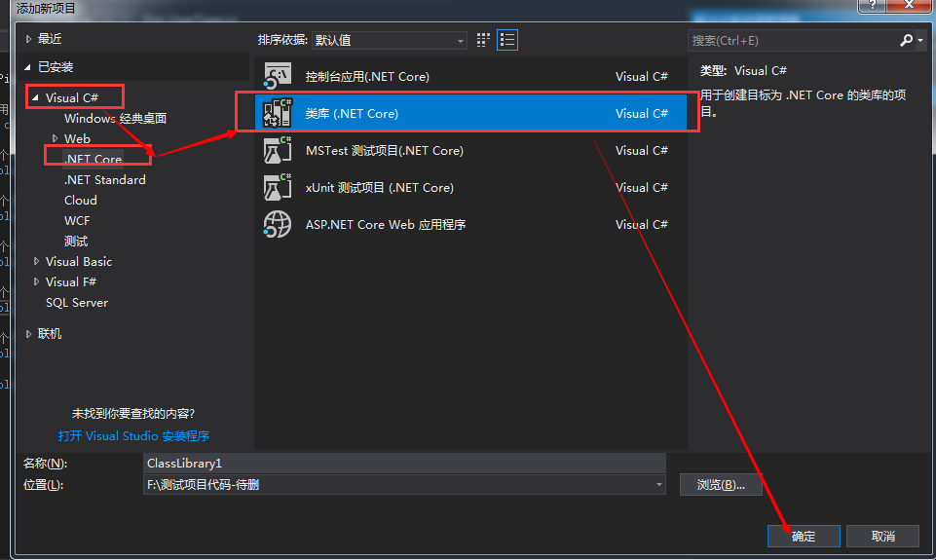Select the WCF category
The height and width of the screenshot is (560, 936).
pos(77,220)
